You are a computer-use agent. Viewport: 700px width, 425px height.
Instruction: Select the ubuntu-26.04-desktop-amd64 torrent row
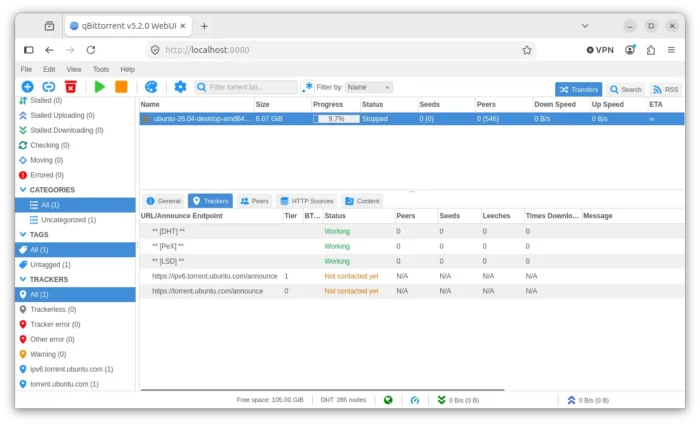click(x=412, y=119)
